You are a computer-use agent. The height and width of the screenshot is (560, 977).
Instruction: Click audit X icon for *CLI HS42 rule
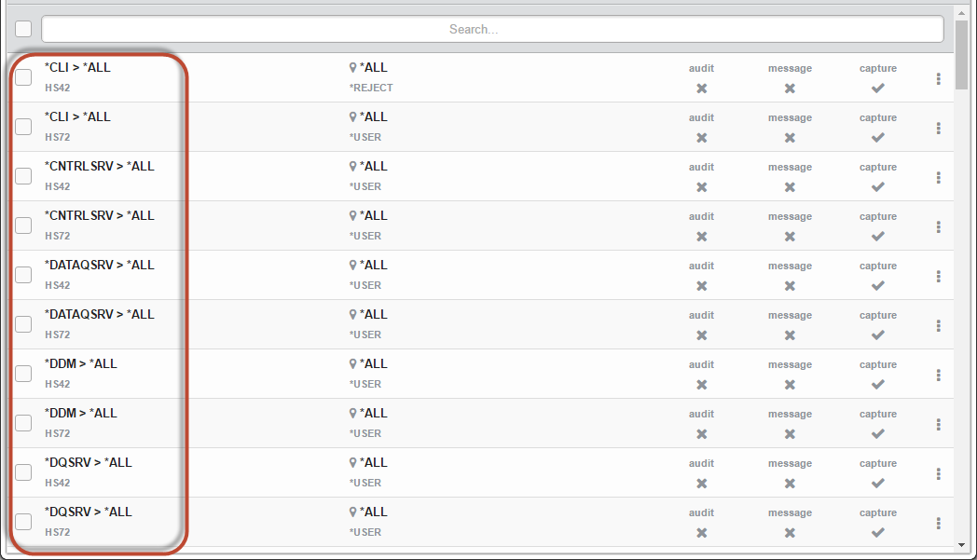702,89
